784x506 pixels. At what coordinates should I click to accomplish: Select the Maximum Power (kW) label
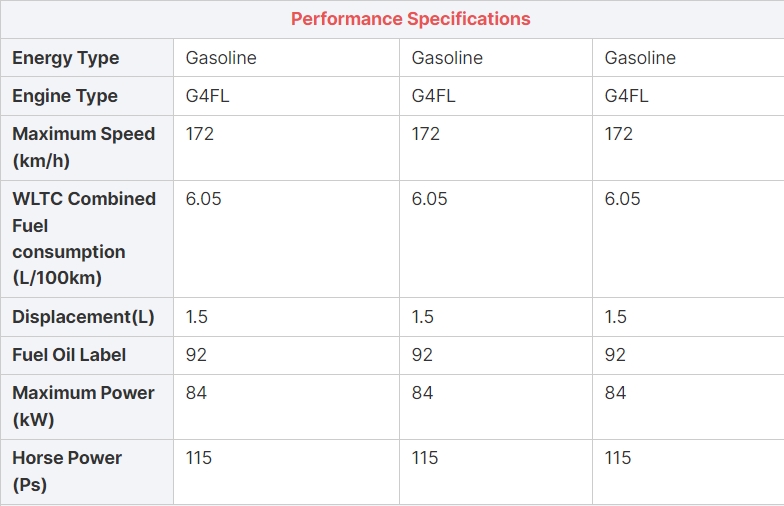pyautogui.click(x=83, y=406)
